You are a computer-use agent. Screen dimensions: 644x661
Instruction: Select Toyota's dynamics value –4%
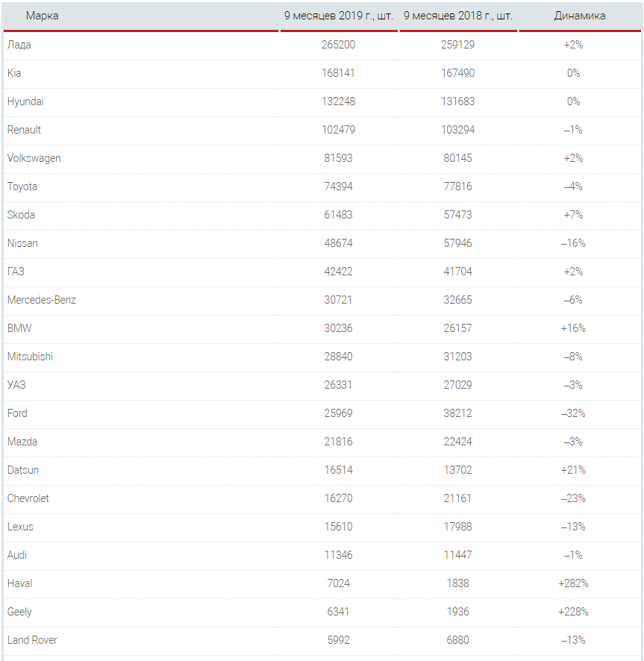coord(574,187)
